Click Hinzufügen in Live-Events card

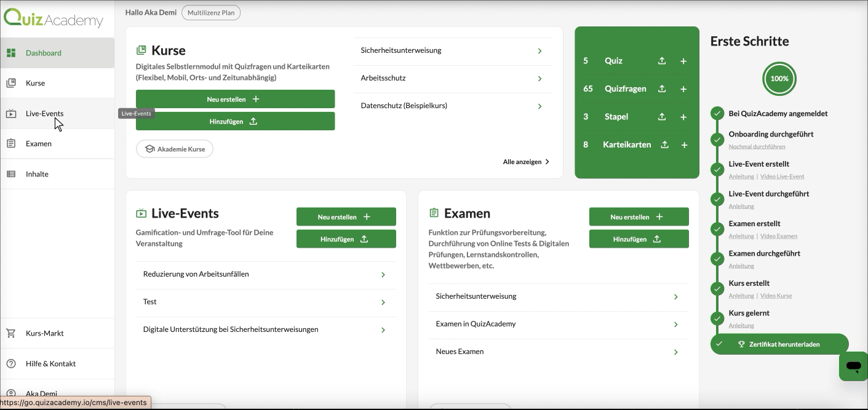(346, 239)
